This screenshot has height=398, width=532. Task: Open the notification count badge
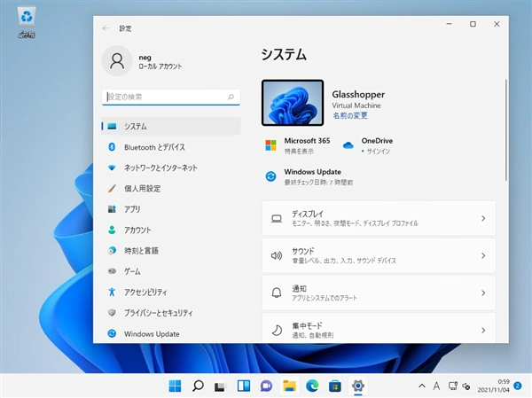click(x=518, y=386)
